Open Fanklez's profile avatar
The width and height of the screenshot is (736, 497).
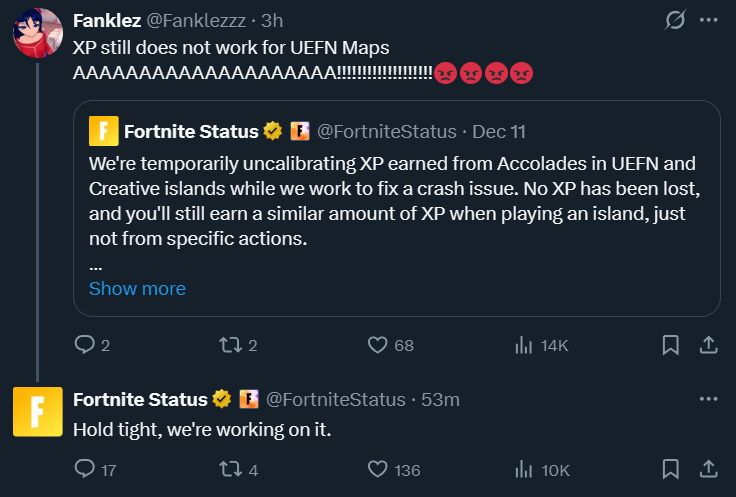click(x=37, y=33)
